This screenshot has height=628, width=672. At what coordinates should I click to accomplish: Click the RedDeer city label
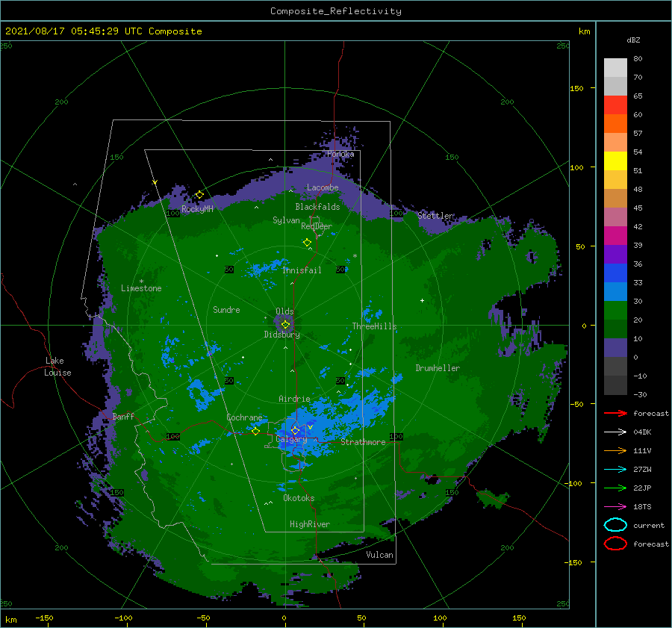point(317,226)
